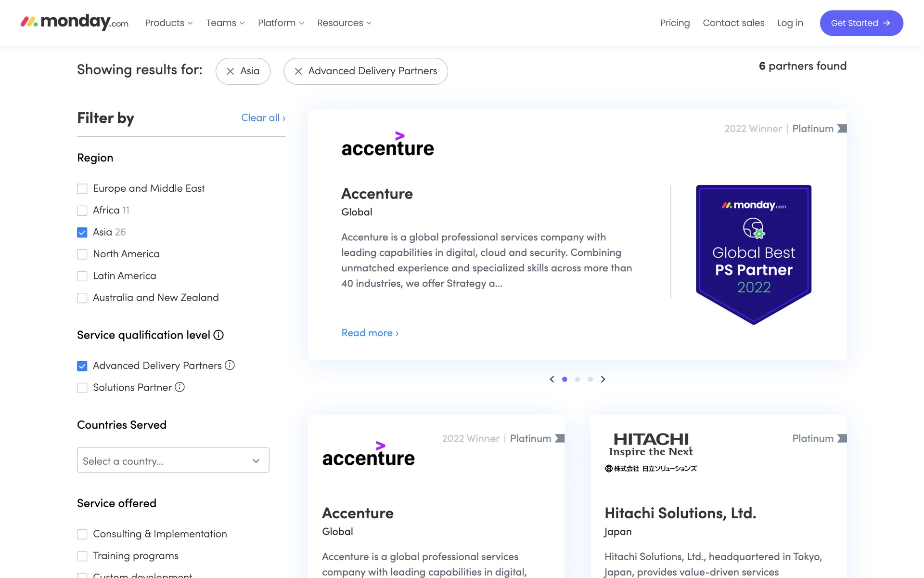Click info icon next to Advanced Delivery Partners

[x=230, y=366]
